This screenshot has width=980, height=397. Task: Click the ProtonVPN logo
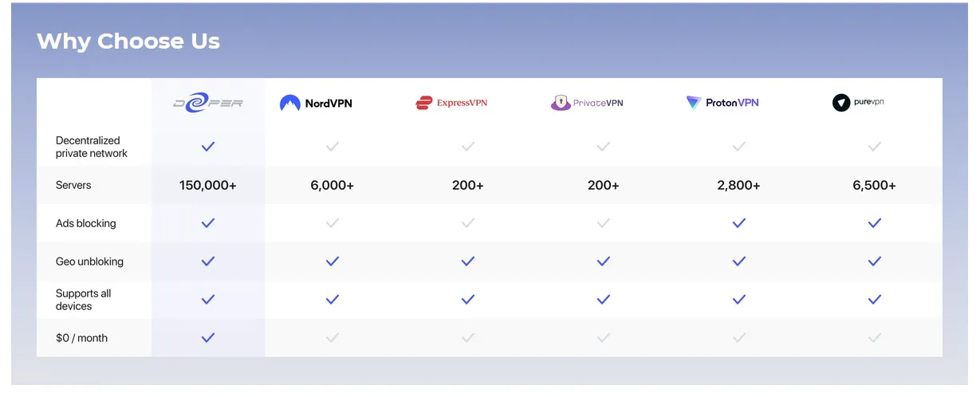coord(722,103)
